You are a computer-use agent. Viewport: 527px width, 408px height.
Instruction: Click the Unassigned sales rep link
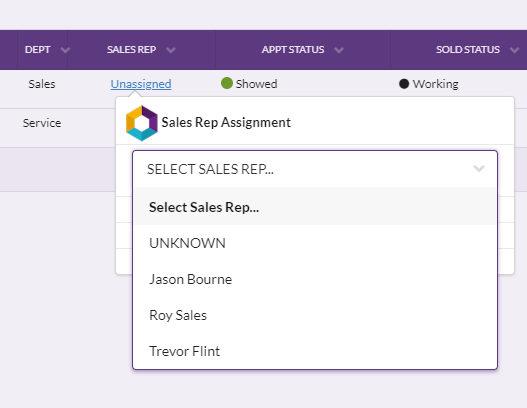coord(141,84)
